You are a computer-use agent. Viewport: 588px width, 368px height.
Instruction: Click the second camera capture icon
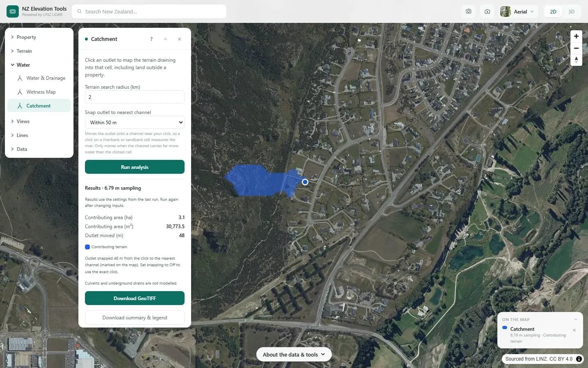487,11
